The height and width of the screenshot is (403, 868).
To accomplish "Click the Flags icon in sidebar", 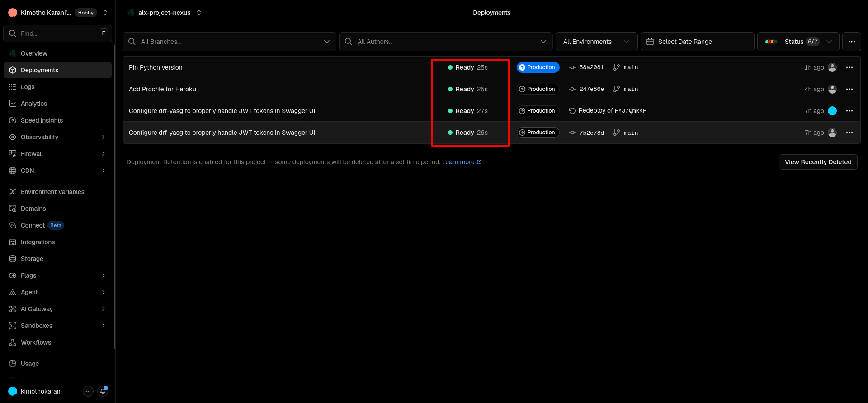I will pyautogui.click(x=13, y=275).
